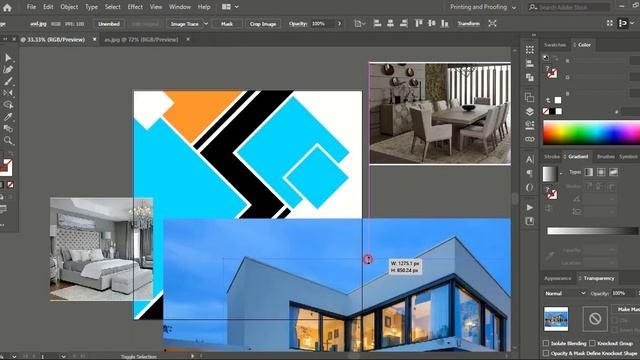Click horizontal align center icon
The height and width of the screenshot is (360, 640).
click(391, 24)
